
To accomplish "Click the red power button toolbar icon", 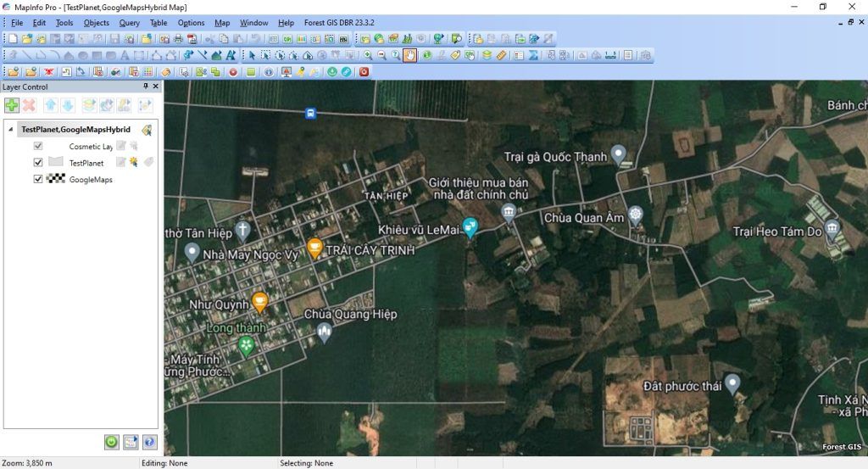I will 364,72.
